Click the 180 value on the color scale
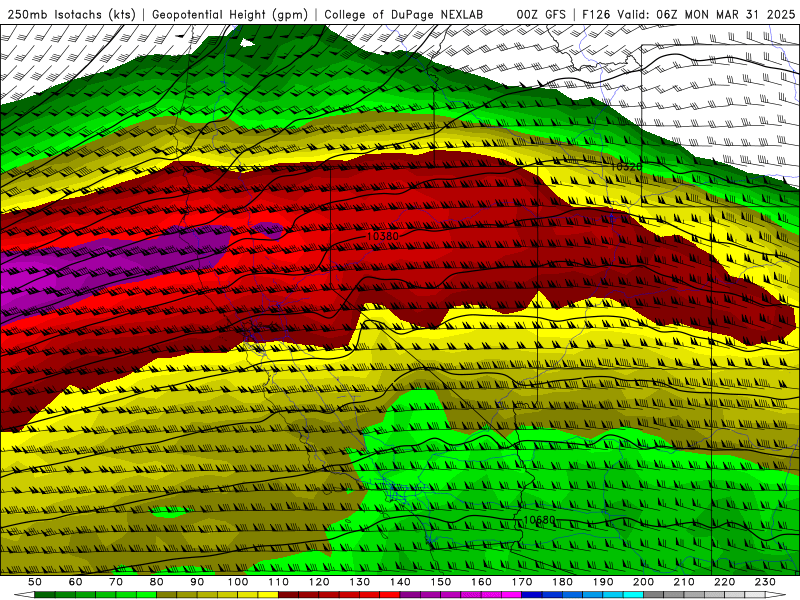Image resolution: width=800 pixels, height=600 pixels. point(562,582)
